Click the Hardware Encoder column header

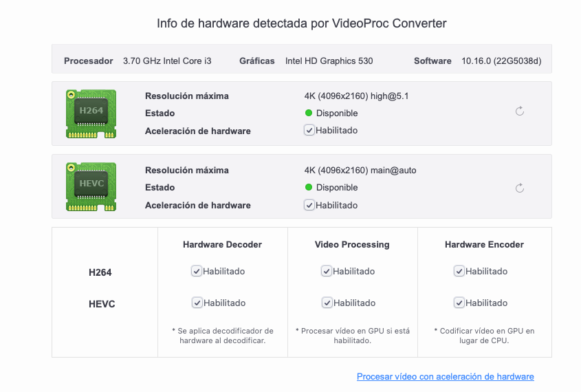[x=484, y=245]
